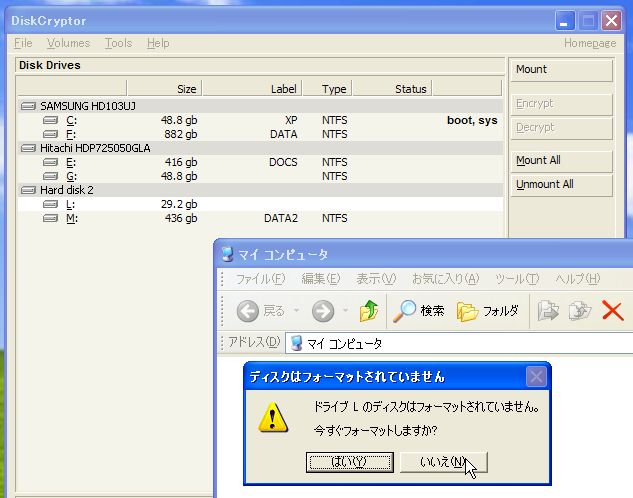
Task: Select the Hard disk 2 drive icon
Action: 28,190
